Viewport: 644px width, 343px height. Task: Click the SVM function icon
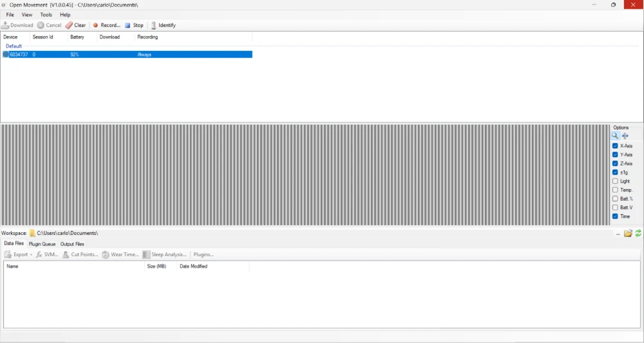[39, 254]
